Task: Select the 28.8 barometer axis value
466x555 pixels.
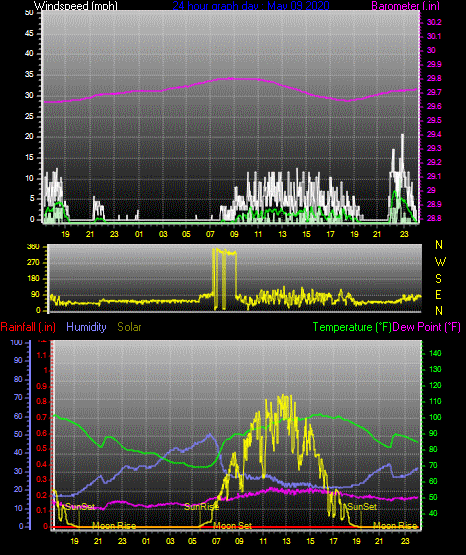Action: tap(434, 218)
